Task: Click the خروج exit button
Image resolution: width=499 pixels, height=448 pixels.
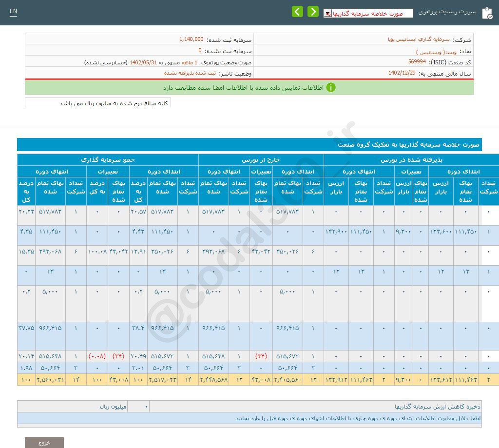Action: [45, 442]
